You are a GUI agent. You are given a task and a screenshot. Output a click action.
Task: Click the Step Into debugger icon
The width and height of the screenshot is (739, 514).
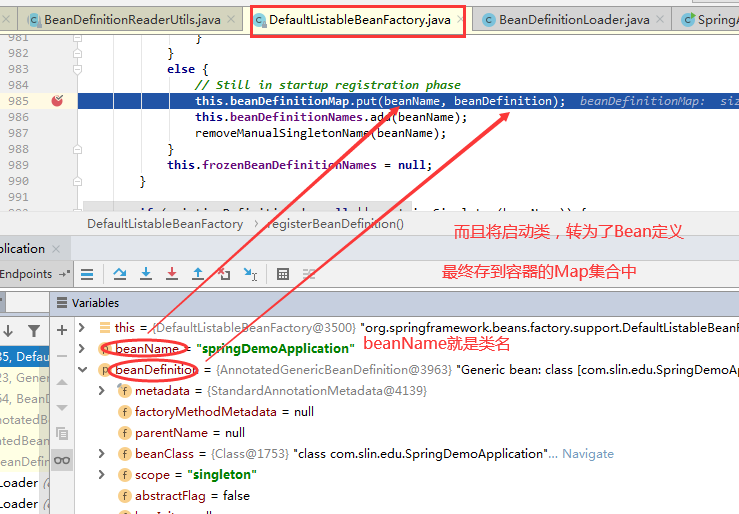point(146,274)
